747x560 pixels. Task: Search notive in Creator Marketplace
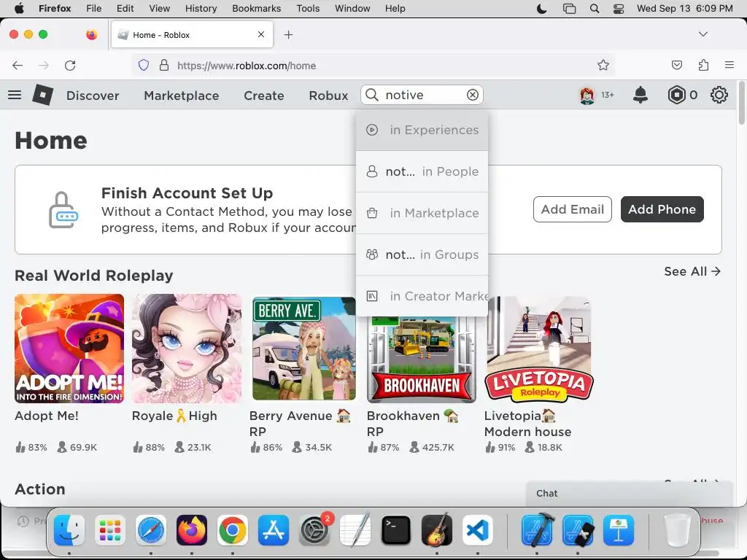click(x=422, y=296)
